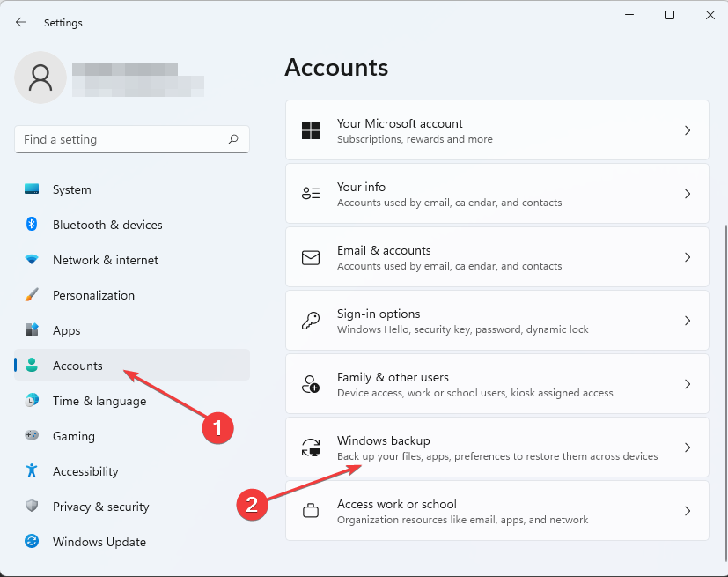The height and width of the screenshot is (577, 728).
Task: Click the Windows Update sync icon
Action: click(x=32, y=542)
